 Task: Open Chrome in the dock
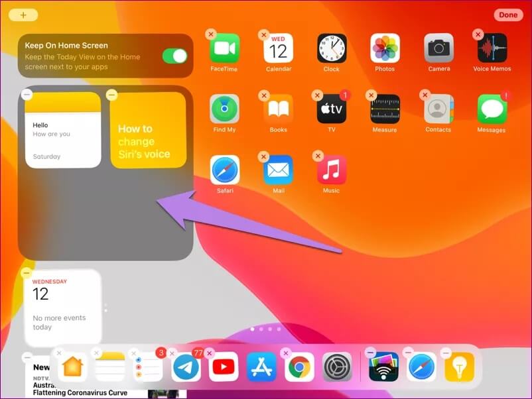pos(299,367)
